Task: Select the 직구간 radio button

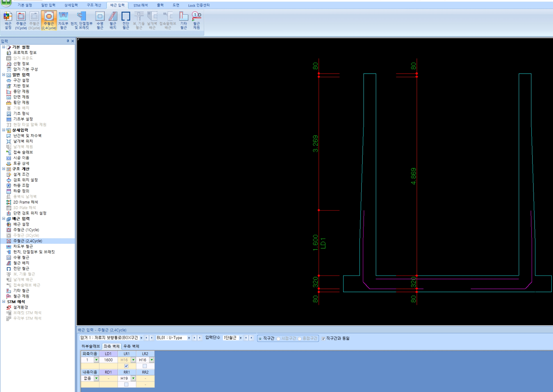Action: pyautogui.click(x=260, y=338)
